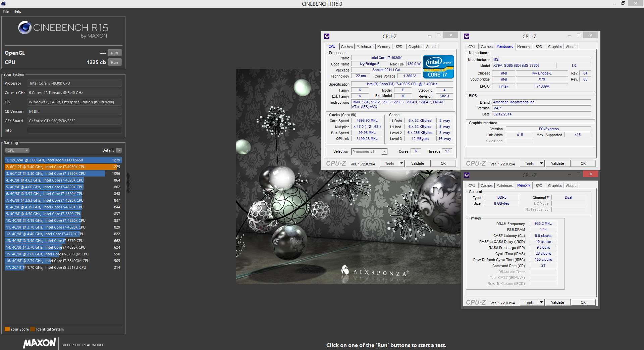Screen dimensions: 644x350
Task: Switch to Caches tab in the first CPU-Z window
Action: coord(347,47)
